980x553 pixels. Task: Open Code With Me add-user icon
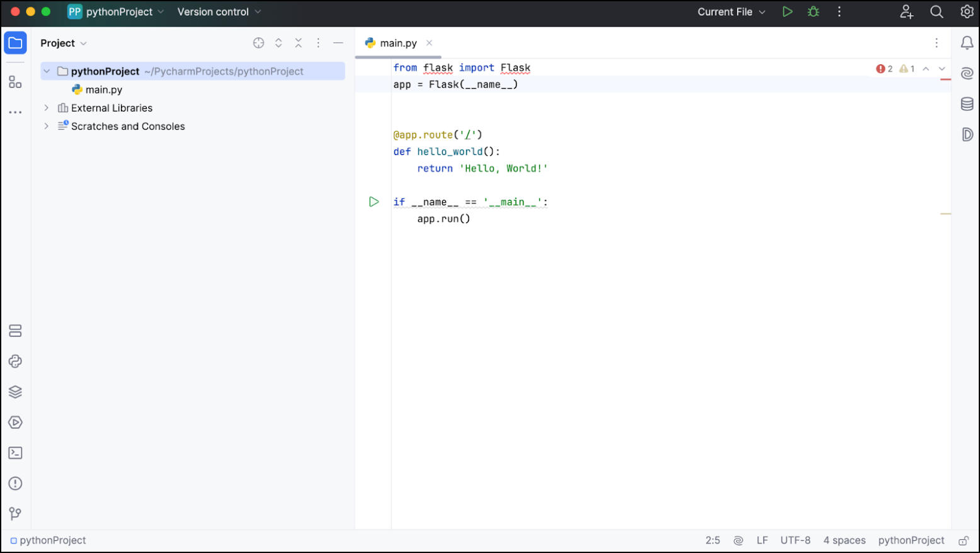click(907, 11)
